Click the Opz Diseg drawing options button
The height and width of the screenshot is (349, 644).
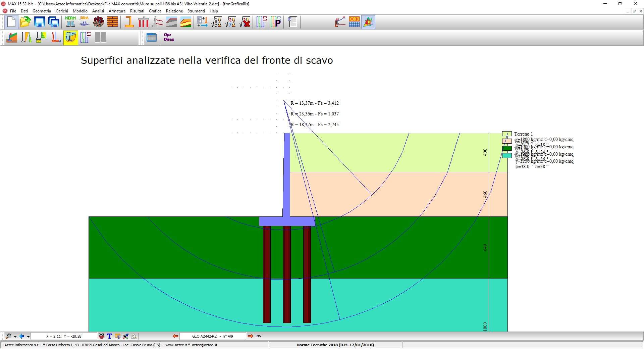(168, 37)
